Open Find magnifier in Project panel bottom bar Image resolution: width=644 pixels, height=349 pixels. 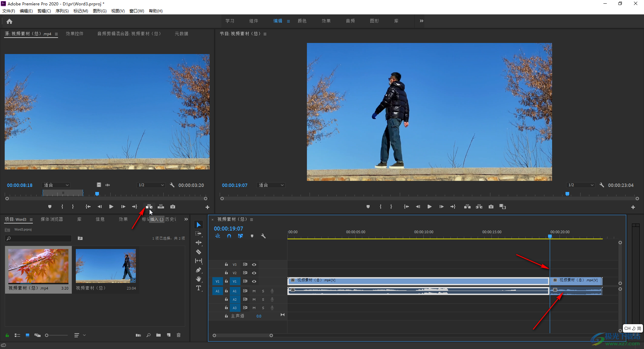tap(148, 335)
